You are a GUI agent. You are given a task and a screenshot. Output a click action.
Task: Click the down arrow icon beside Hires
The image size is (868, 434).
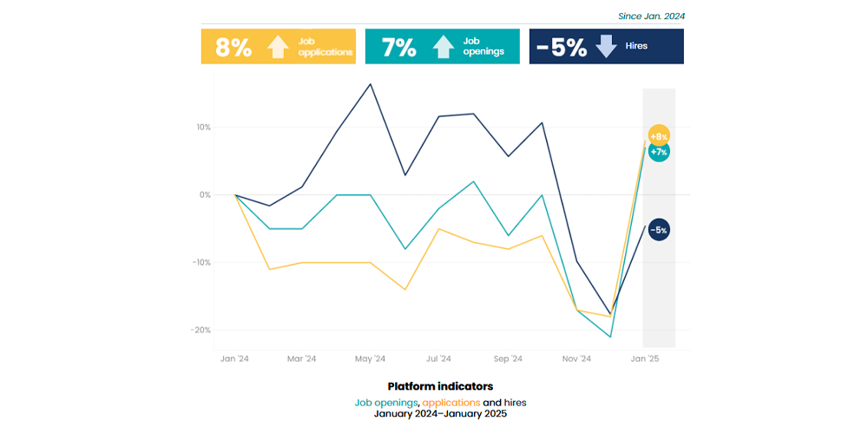607,47
